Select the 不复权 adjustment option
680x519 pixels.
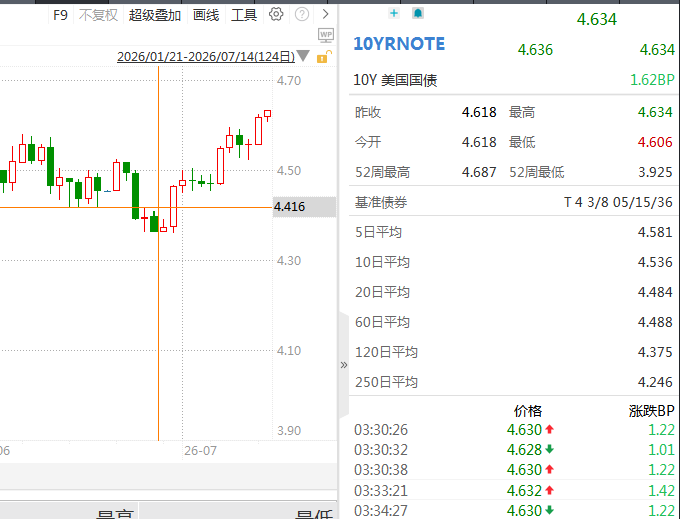tap(98, 15)
